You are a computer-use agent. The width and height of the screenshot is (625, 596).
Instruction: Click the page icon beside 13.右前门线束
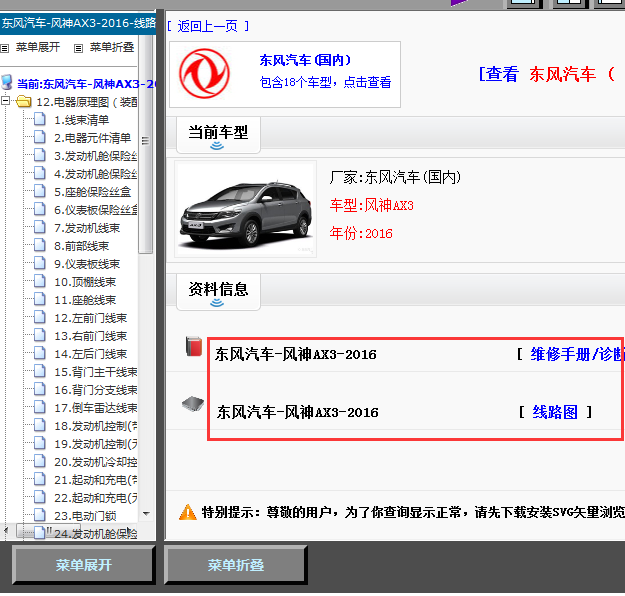pyautogui.click(x=39, y=335)
